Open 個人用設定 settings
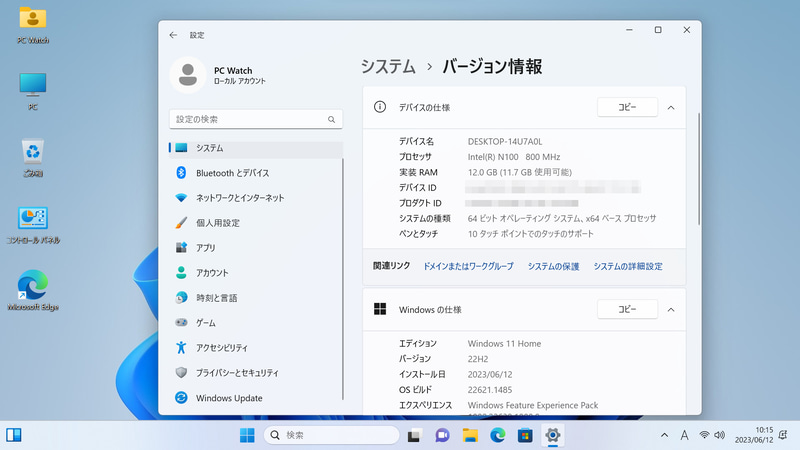Viewport: 800px width, 450px height. tap(256, 223)
